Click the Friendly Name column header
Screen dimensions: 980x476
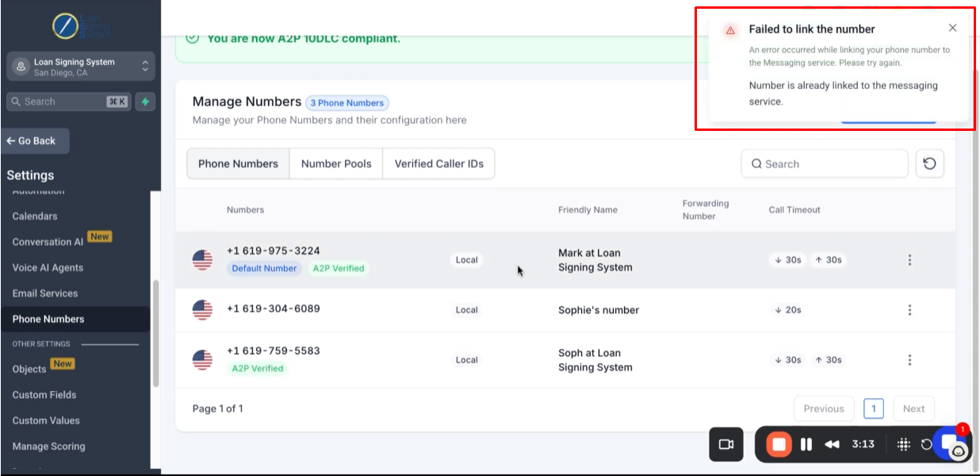point(588,209)
